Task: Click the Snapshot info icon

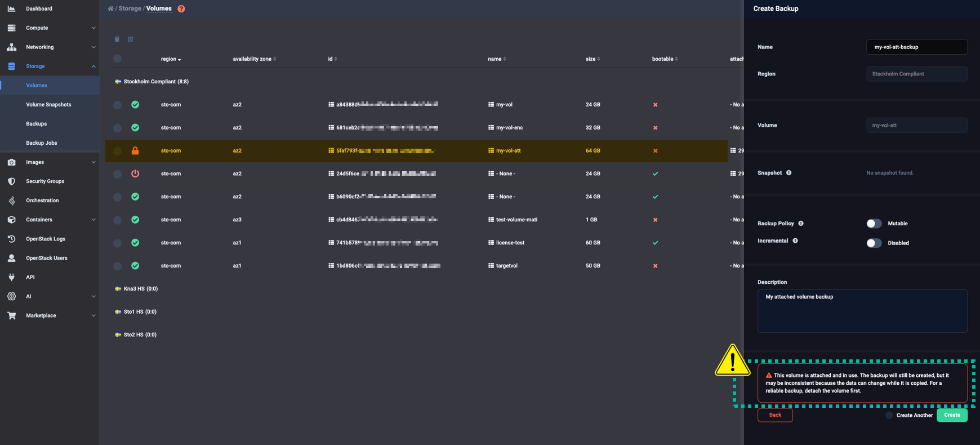Action: pyautogui.click(x=789, y=173)
